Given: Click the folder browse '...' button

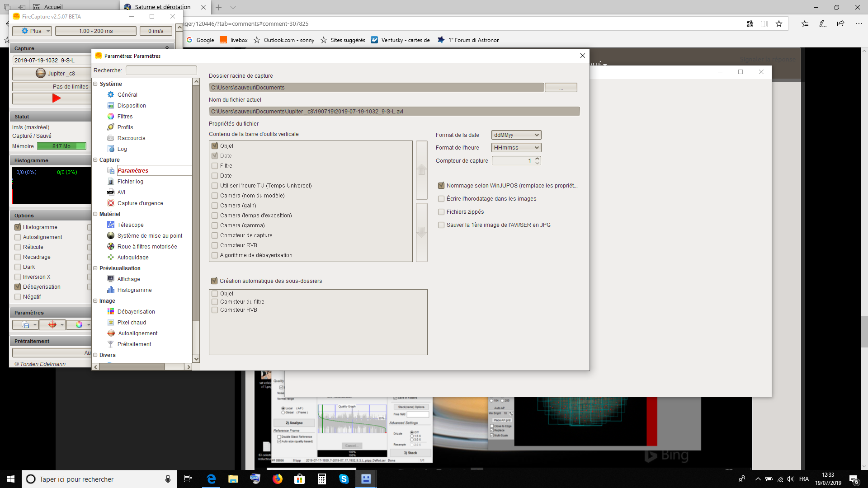Looking at the screenshot, I should (x=561, y=88).
